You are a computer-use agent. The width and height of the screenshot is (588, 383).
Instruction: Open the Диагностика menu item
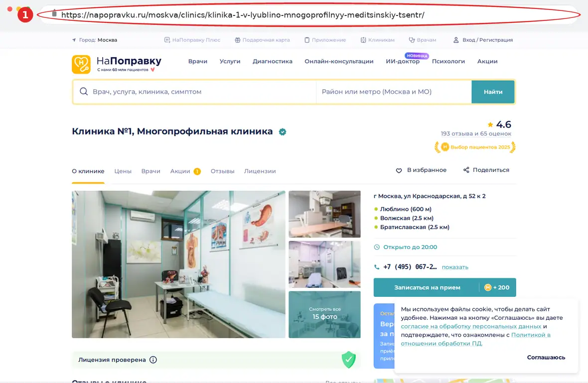point(272,61)
